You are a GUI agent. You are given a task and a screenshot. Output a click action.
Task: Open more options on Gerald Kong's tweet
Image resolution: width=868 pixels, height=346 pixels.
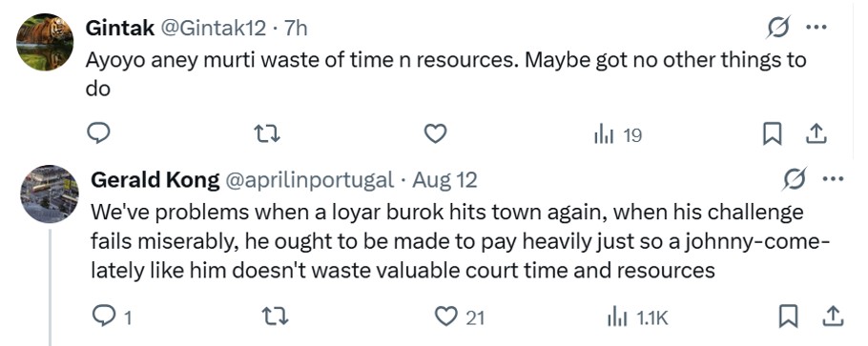click(833, 179)
